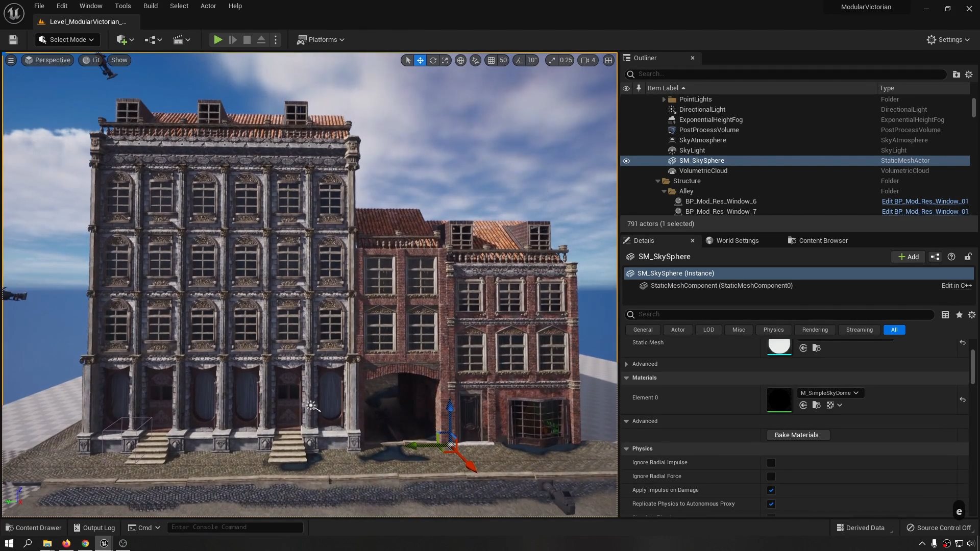Enable the Ignore Radial Impulse checkbox
Image resolution: width=980 pixels, height=551 pixels.
tap(771, 463)
